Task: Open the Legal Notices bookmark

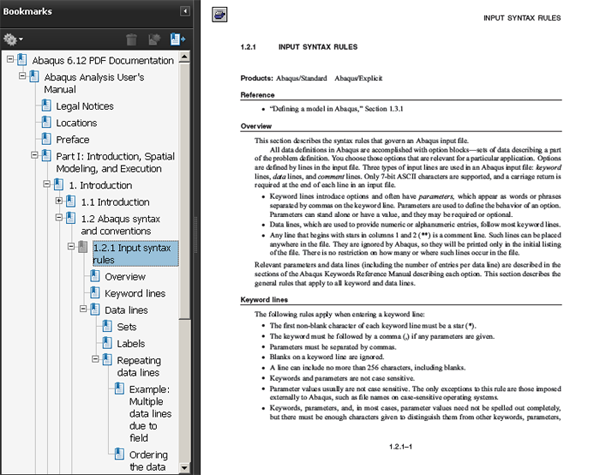Action: pyautogui.click(x=85, y=106)
